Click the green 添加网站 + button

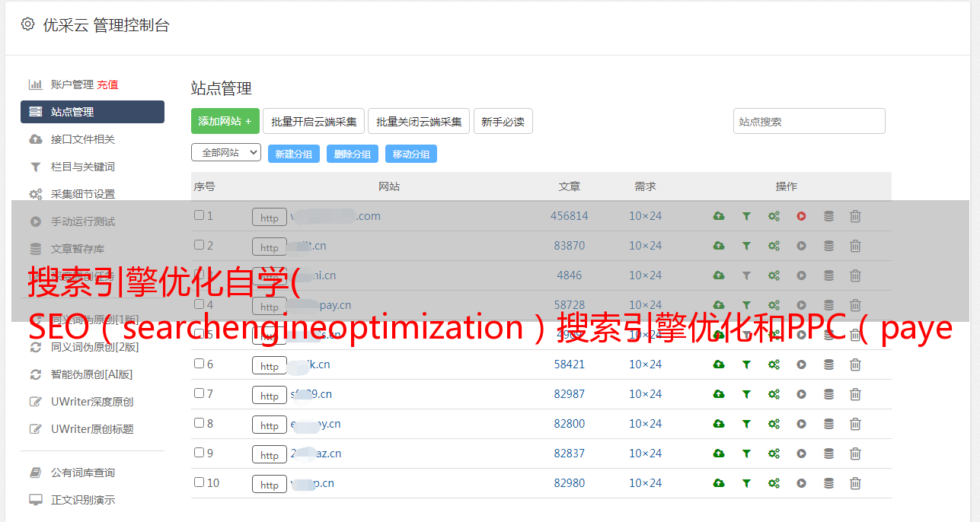coord(225,121)
